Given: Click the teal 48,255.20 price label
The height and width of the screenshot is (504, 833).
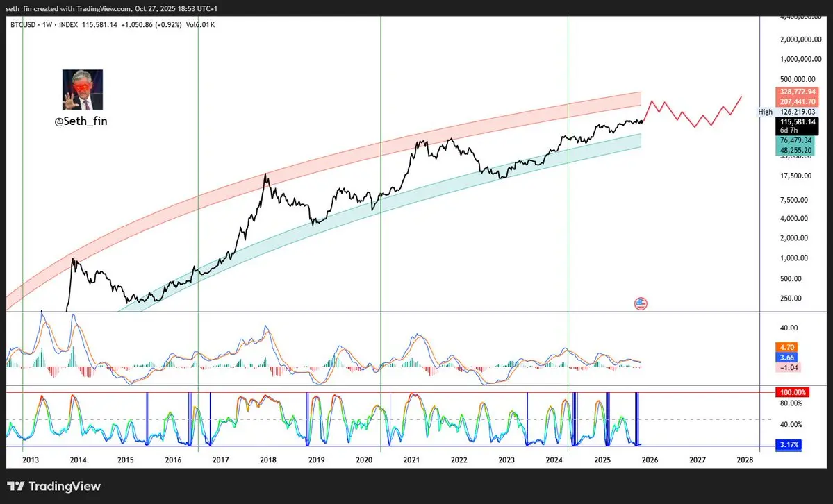Looking at the screenshot, I should tap(795, 150).
